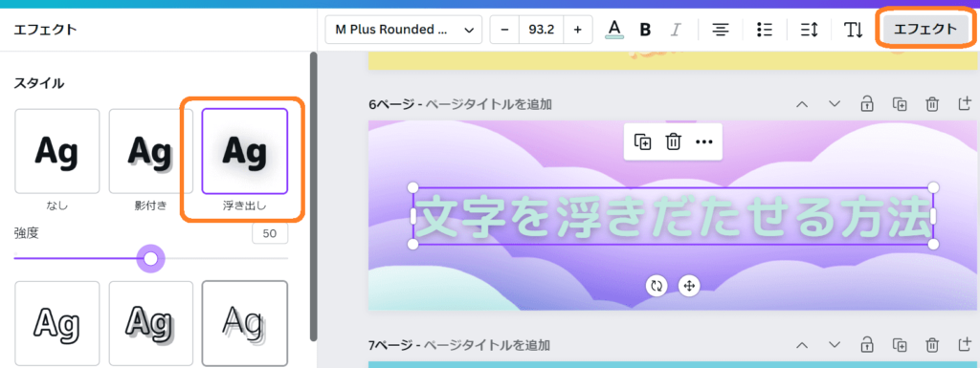
Task: Open more options on floating toolbar
Action: tap(703, 141)
